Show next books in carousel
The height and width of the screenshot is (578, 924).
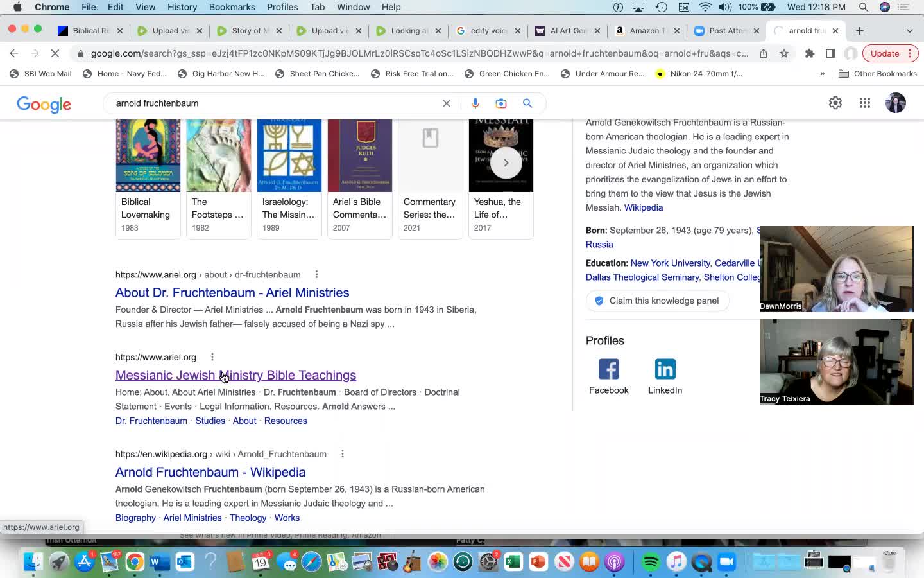tap(506, 163)
